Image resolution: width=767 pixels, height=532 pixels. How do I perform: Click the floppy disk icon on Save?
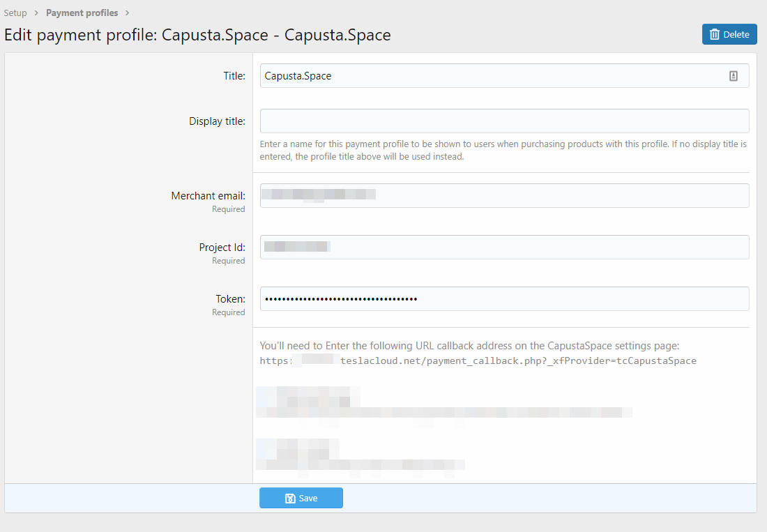click(x=290, y=499)
